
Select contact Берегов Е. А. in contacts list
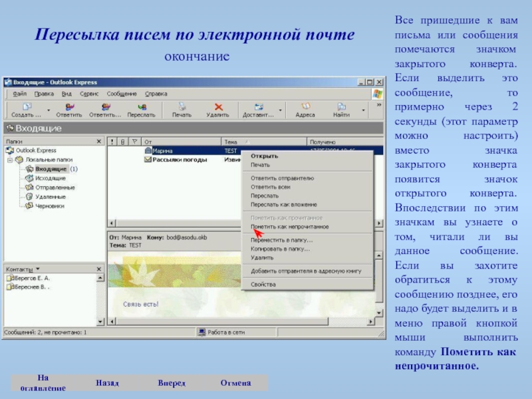coord(30,278)
